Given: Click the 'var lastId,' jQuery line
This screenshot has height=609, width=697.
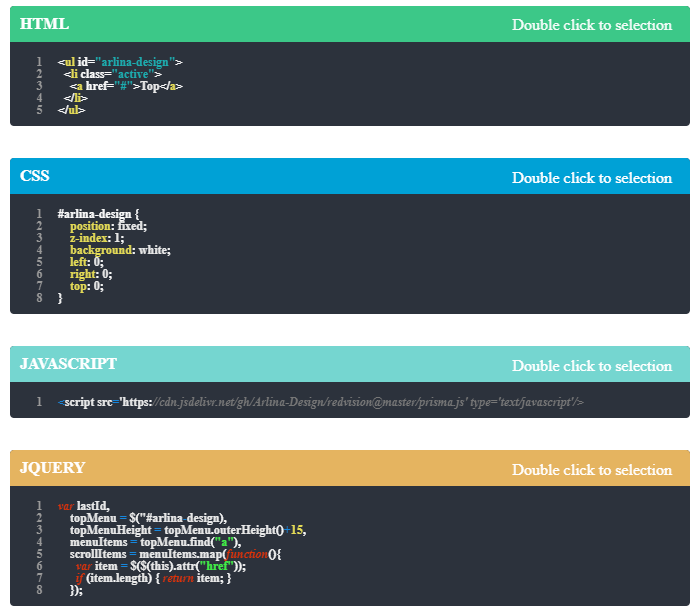Looking at the screenshot, I should (84, 506).
